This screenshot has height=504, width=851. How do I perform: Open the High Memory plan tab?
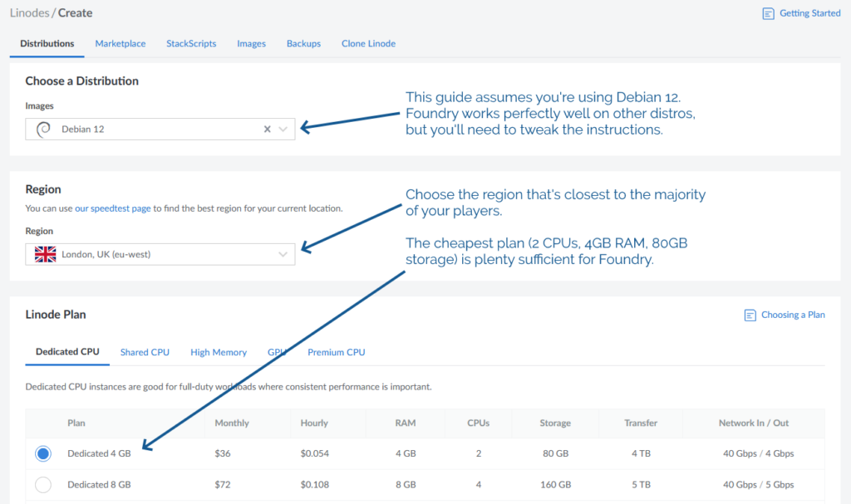pyautogui.click(x=219, y=352)
